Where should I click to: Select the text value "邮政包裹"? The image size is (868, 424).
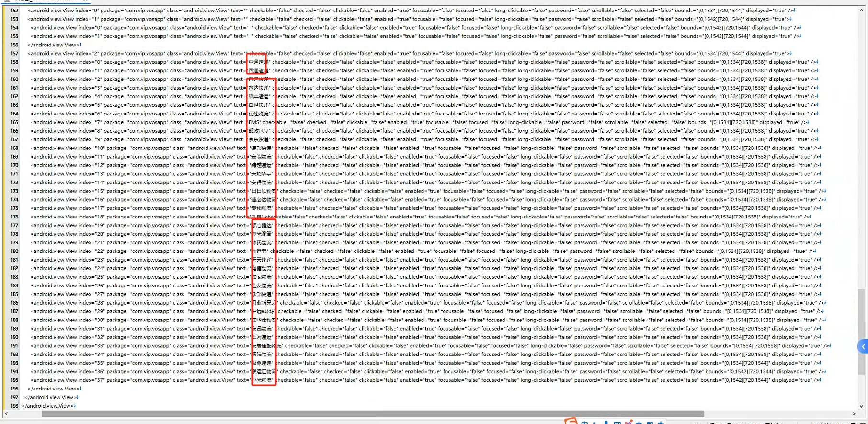coord(259,131)
